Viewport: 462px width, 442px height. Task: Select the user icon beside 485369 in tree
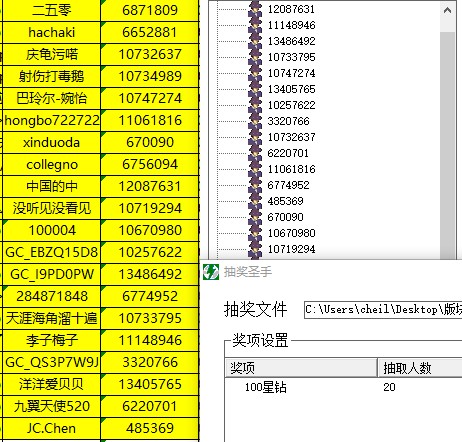coord(255,201)
